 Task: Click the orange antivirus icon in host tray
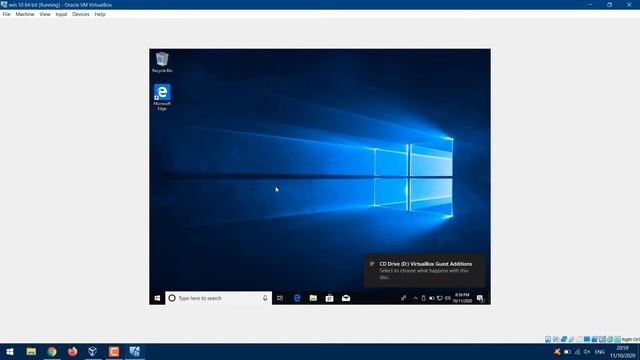(x=557, y=352)
